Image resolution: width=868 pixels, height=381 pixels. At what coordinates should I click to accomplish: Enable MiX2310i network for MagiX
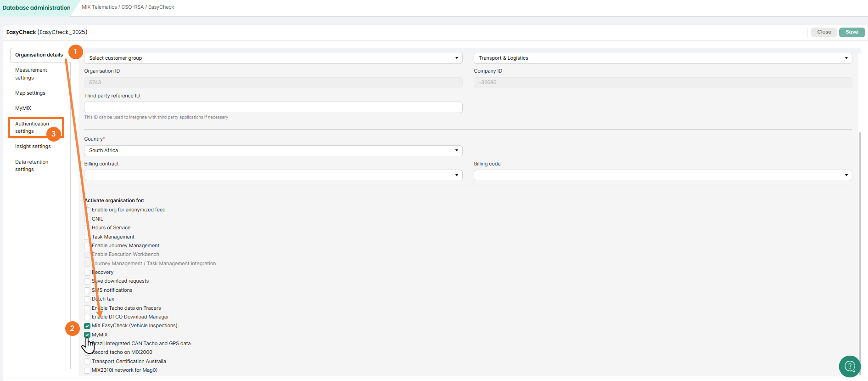coord(87,370)
